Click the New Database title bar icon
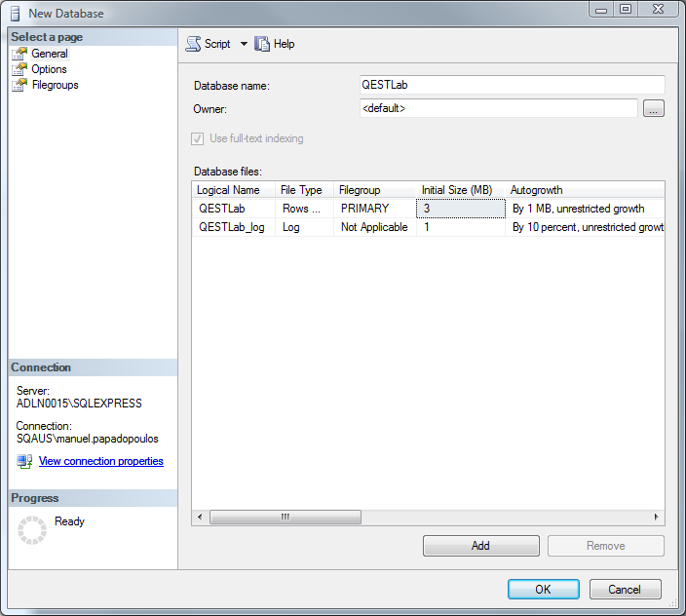686x616 pixels. [14, 14]
